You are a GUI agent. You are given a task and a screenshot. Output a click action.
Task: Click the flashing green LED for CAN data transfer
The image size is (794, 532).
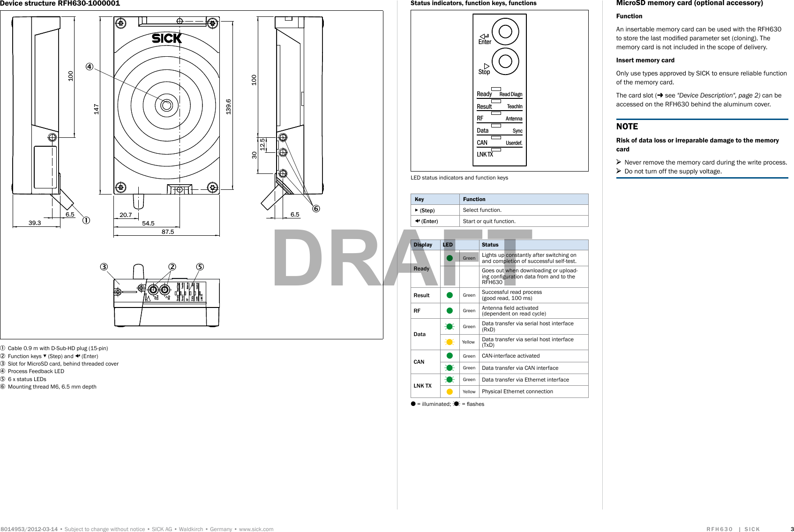(x=449, y=368)
